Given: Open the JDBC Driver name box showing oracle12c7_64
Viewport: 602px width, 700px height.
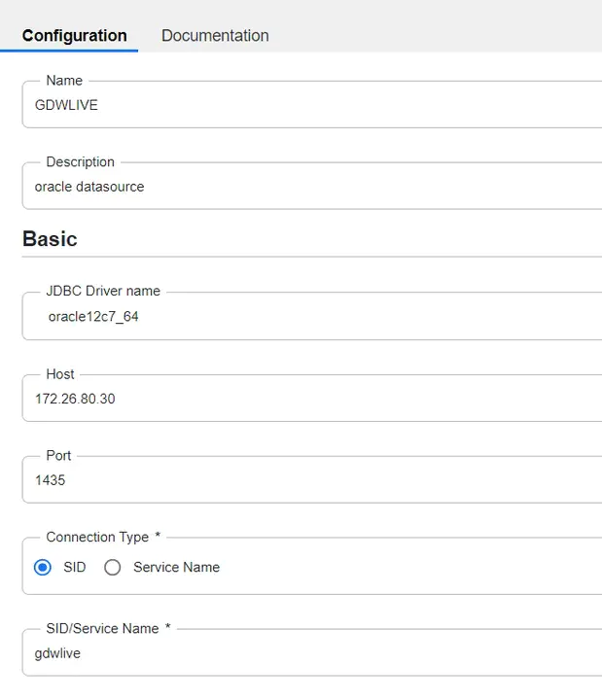Looking at the screenshot, I should pyautogui.click(x=311, y=318).
